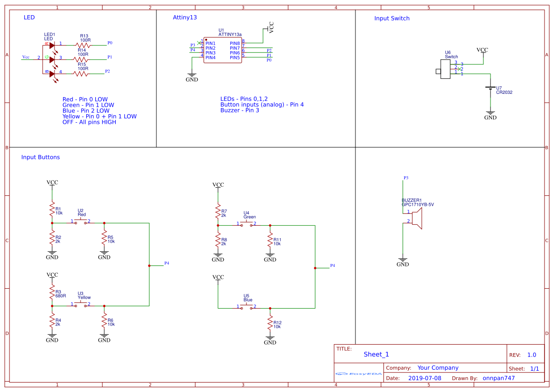Image resolution: width=554 pixels, height=392 pixels.
Task: Click the Sheet_1 title text field
Action: pyautogui.click(x=376, y=354)
